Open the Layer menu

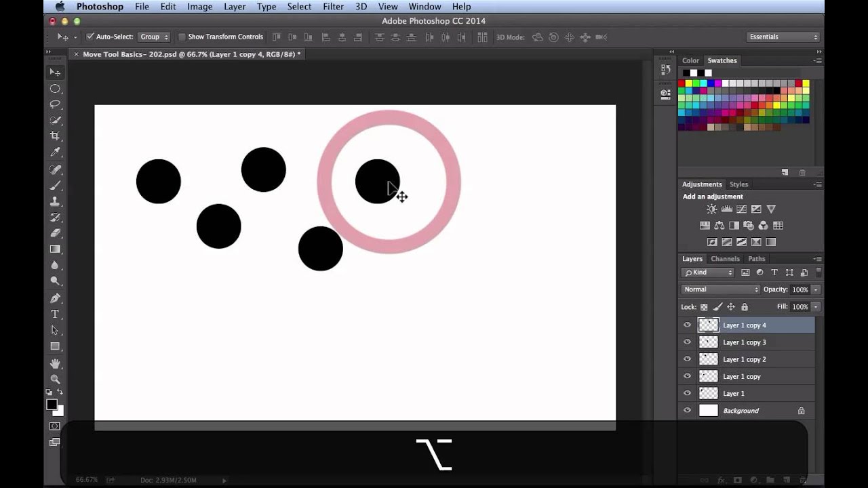[235, 7]
